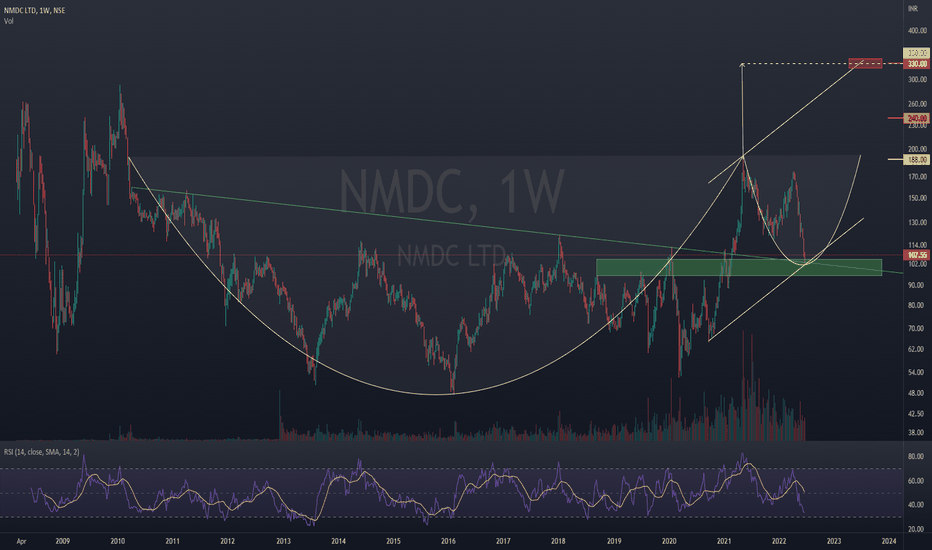Click the Apr label on time axis

[x=21, y=541]
